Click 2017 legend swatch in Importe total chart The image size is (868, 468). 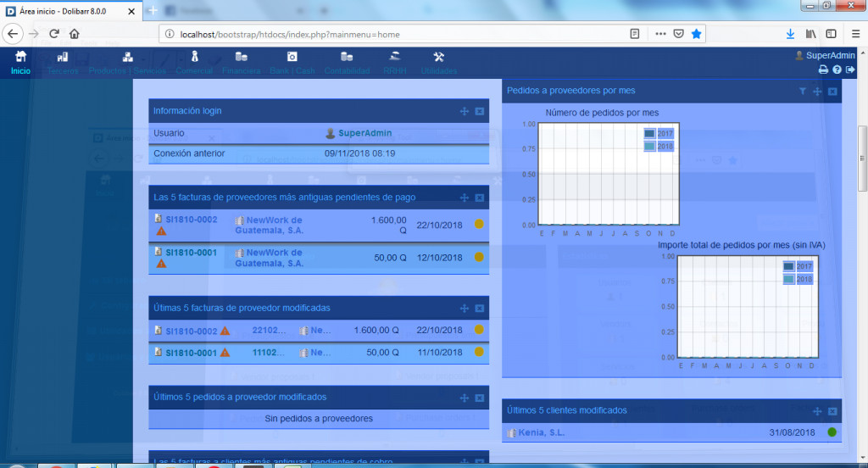point(788,266)
